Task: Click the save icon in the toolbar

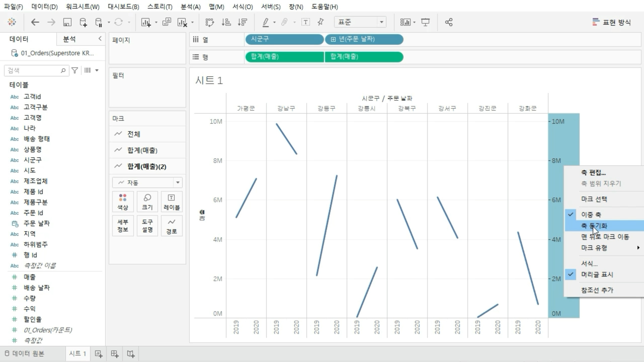Action: coord(67,22)
